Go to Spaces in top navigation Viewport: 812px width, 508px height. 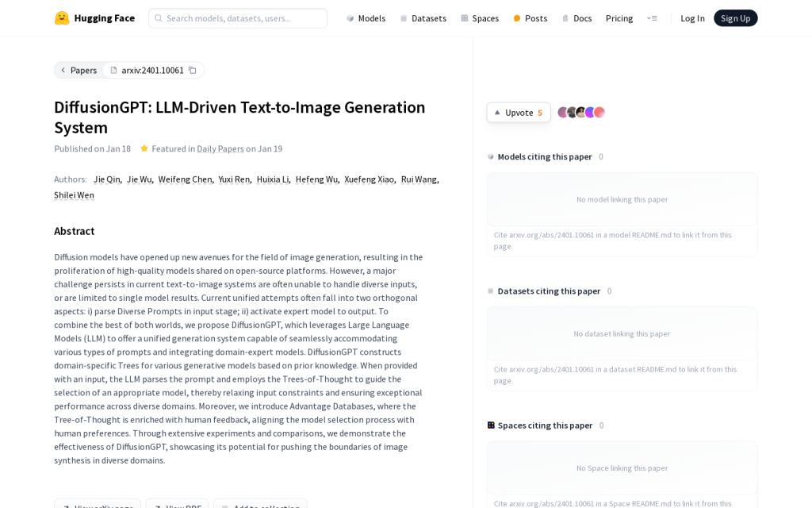[x=480, y=18]
